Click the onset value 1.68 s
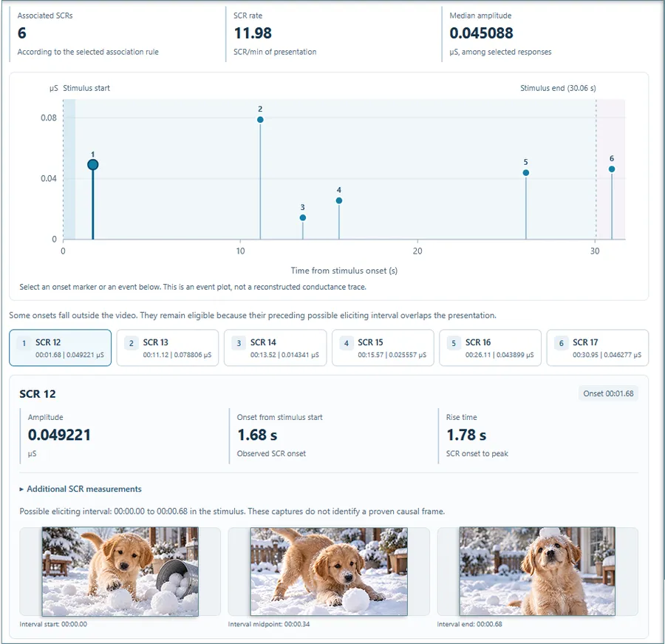 [x=257, y=435]
